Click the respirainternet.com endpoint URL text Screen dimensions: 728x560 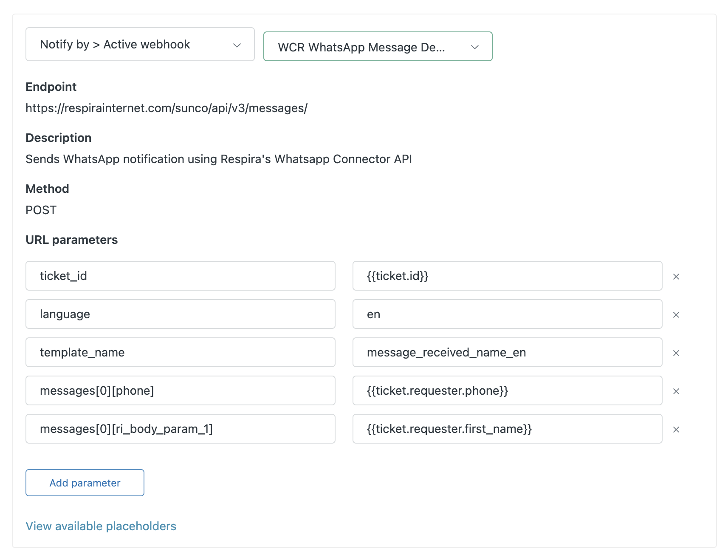[x=166, y=108]
